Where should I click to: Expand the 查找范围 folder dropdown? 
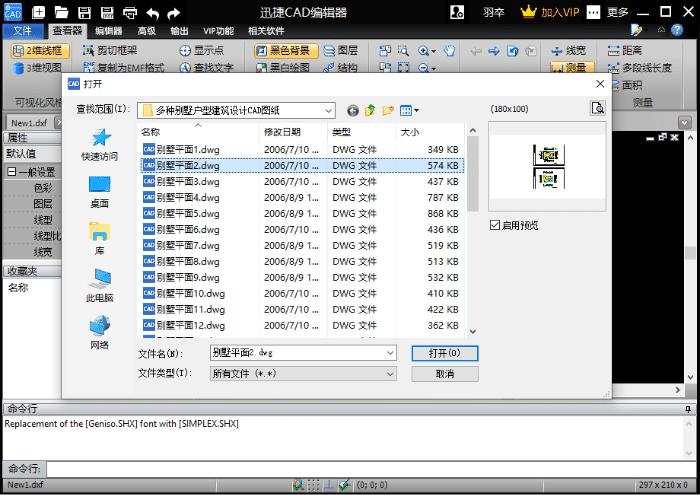(327, 110)
